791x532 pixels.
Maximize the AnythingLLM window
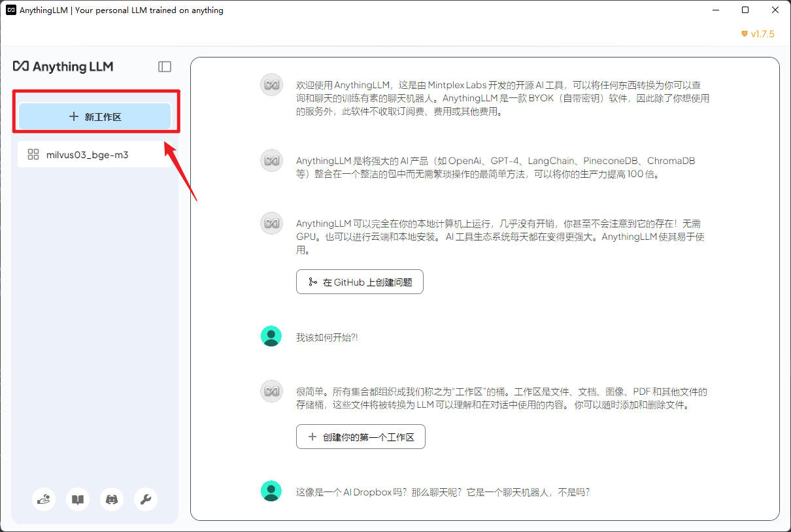point(745,10)
